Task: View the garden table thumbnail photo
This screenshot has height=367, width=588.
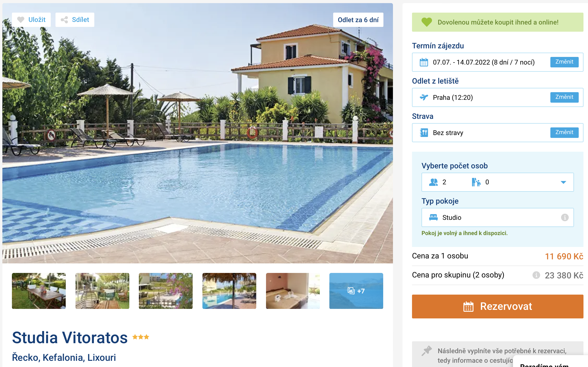Action: [39, 291]
